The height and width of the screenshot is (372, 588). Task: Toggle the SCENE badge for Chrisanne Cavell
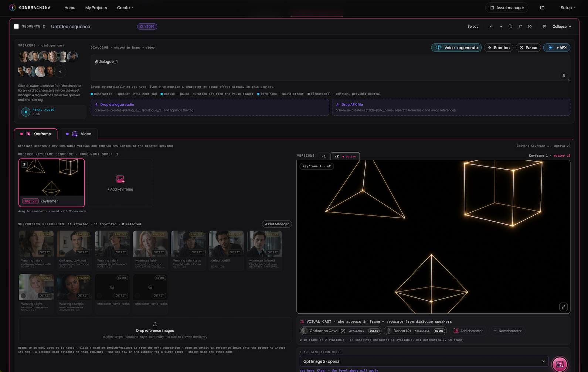(374, 331)
